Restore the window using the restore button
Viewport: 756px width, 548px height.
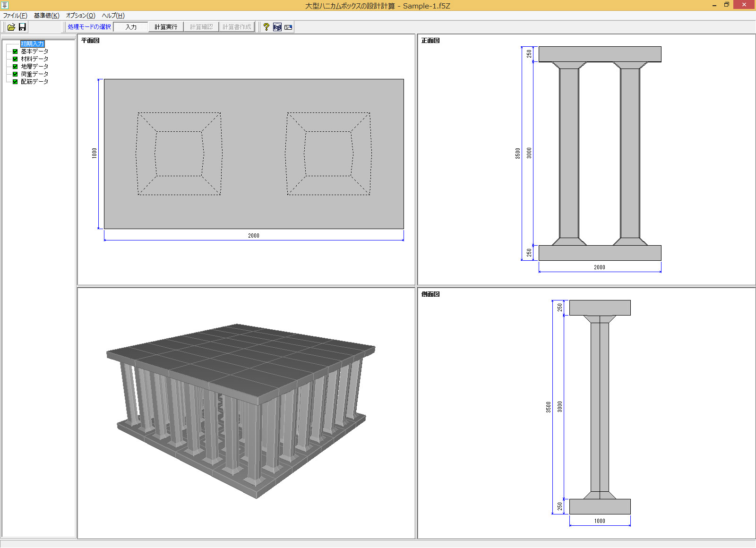click(x=727, y=5)
